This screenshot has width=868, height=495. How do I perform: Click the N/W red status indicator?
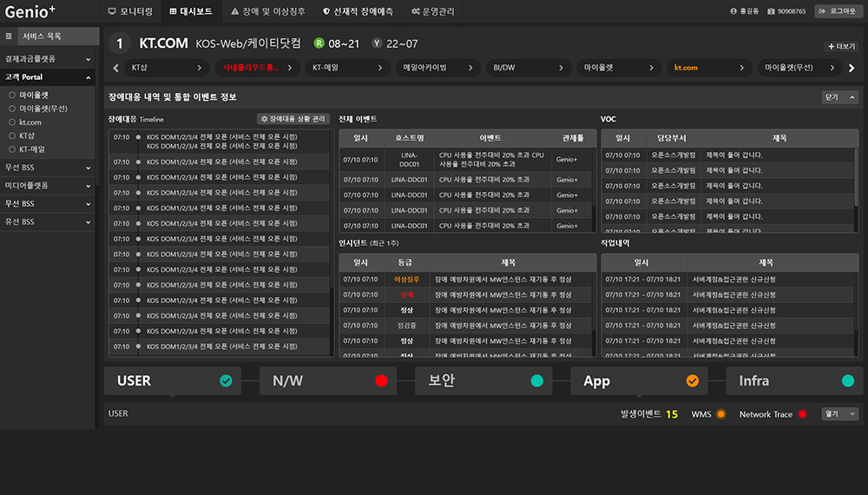point(381,381)
